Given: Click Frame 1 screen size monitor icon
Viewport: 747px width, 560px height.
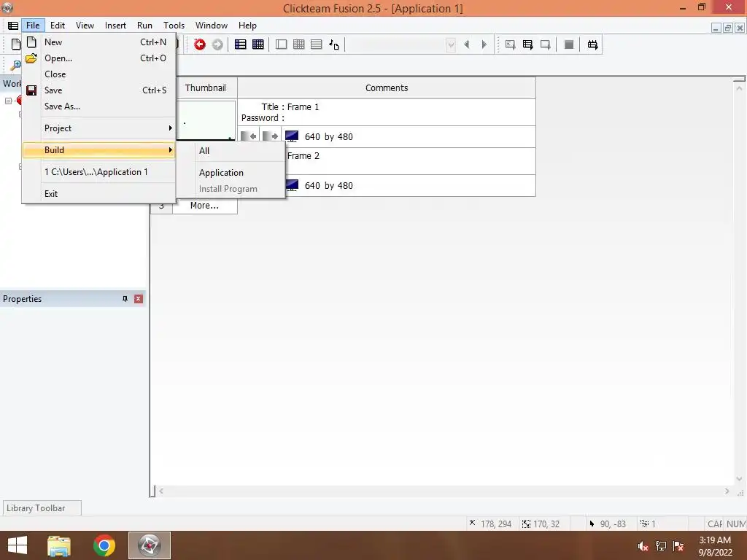Looking at the screenshot, I should tap(292, 136).
